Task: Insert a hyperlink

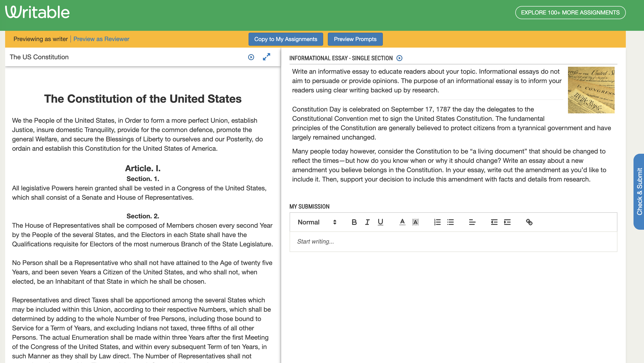Action: coord(529,222)
